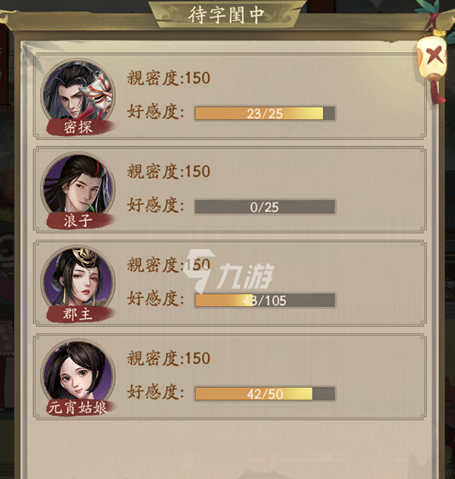Click 元宵姑娘's 親密度:150 text
This screenshot has width=455, height=479.
coord(169,358)
